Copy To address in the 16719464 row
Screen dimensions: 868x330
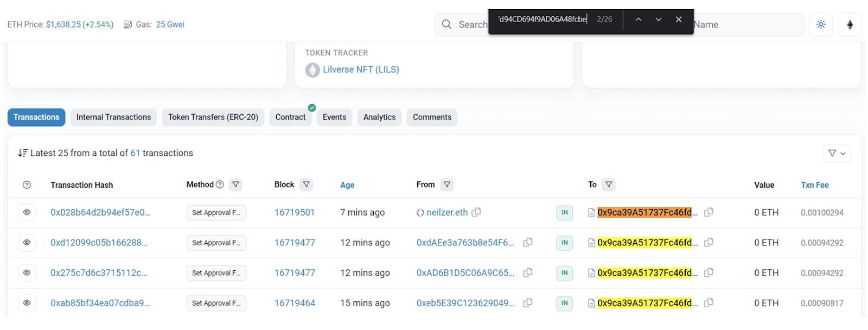pyautogui.click(x=709, y=303)
